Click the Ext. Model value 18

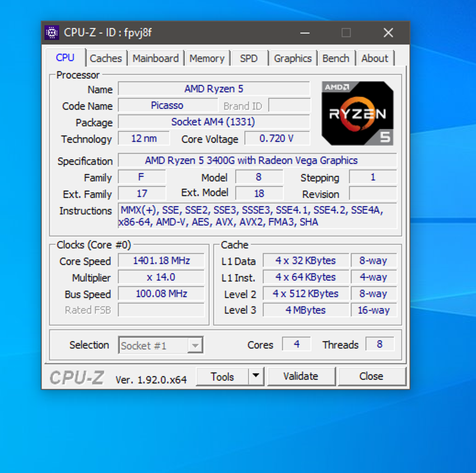tap(259, 193)
